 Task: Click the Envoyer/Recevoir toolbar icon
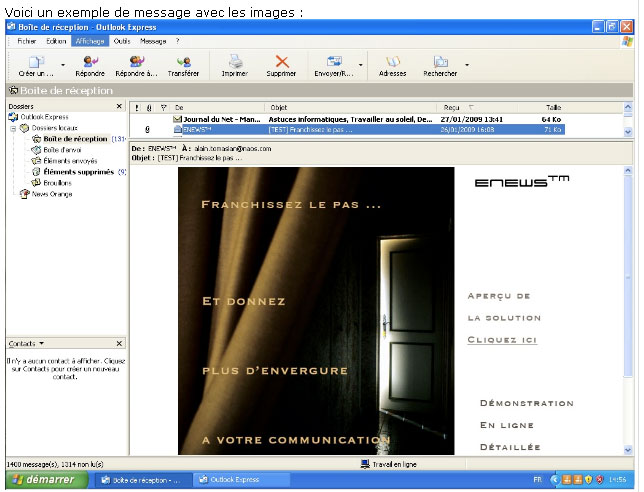tap(331, 65)
